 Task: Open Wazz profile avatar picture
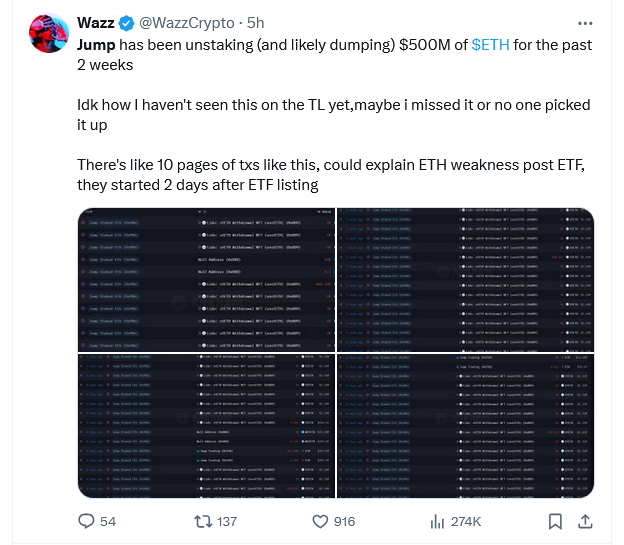49,33
